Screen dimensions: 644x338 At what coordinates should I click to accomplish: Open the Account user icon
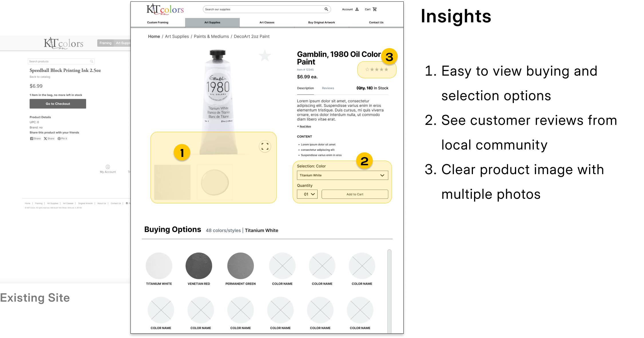pos(357,9)
